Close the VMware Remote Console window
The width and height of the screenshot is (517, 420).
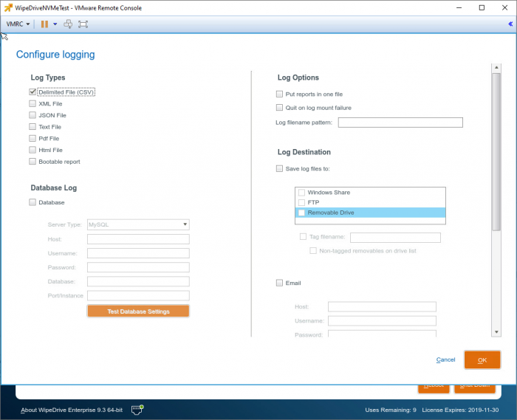[x=504, y=7]
